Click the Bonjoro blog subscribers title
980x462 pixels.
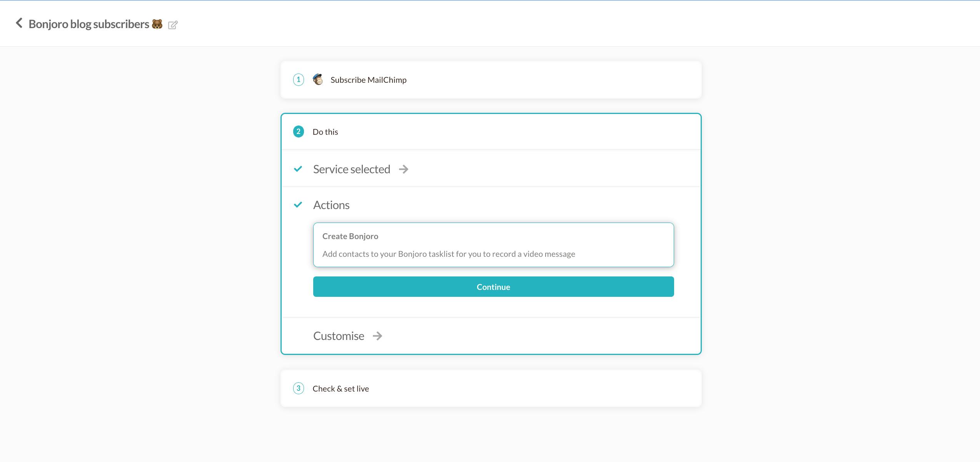pyautogui.click(x=89, y=24)
